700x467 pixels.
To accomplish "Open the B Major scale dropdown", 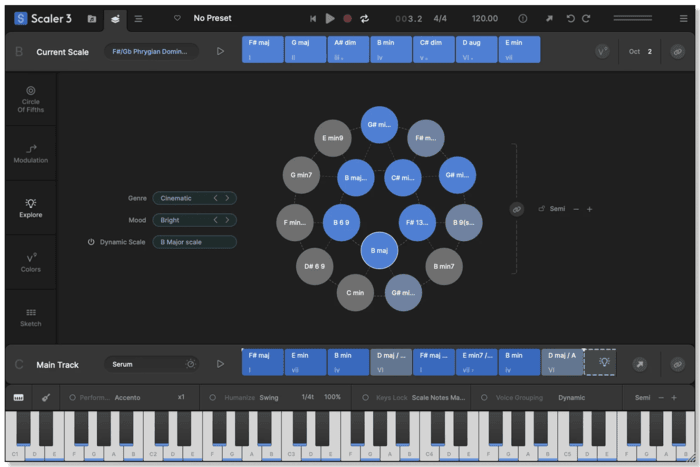I will (x=194, y=242).
